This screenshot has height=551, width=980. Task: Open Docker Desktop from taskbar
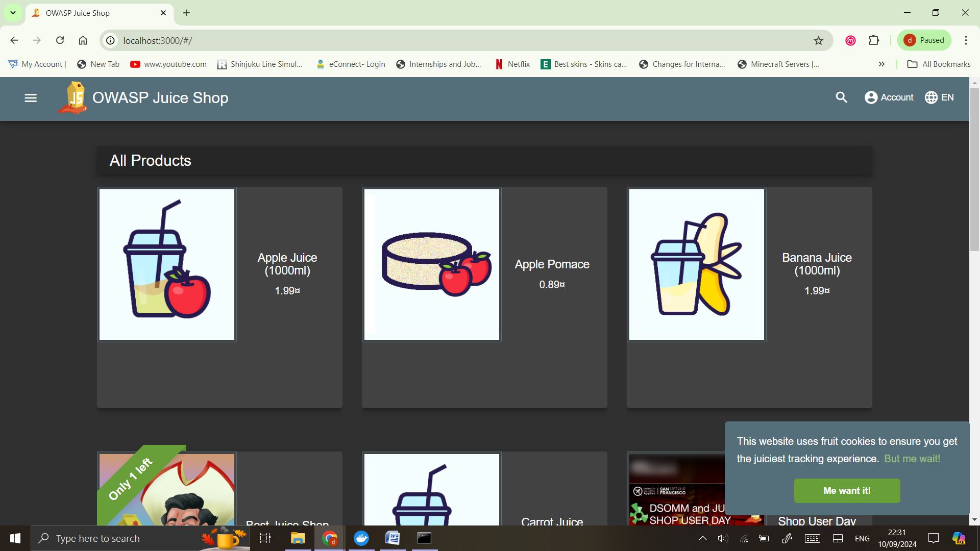[x=361, y=538]
